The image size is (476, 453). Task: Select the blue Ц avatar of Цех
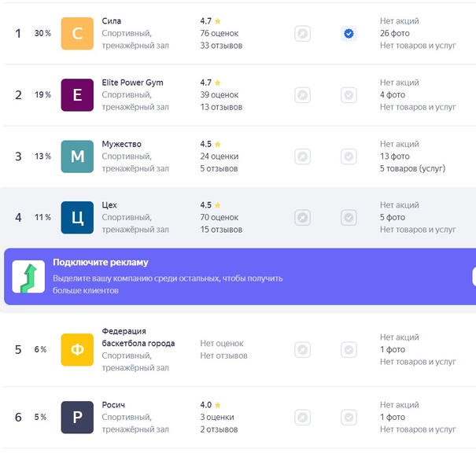coord(77,218)
